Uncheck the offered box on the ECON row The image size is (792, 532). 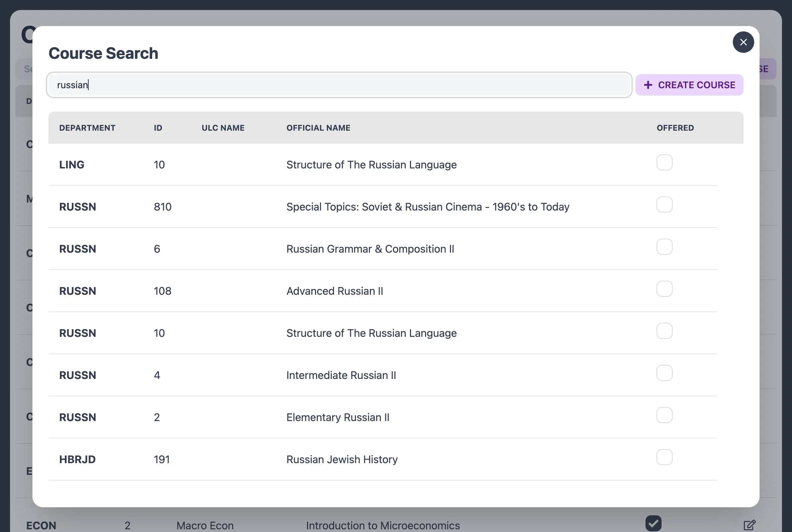click(x=655, y=523)
